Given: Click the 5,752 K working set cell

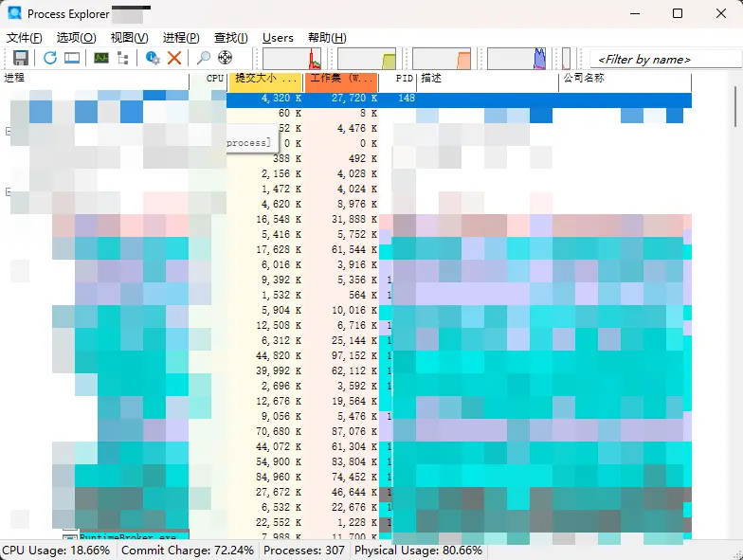Looking at the screenshot, I should tap(356, 235).
